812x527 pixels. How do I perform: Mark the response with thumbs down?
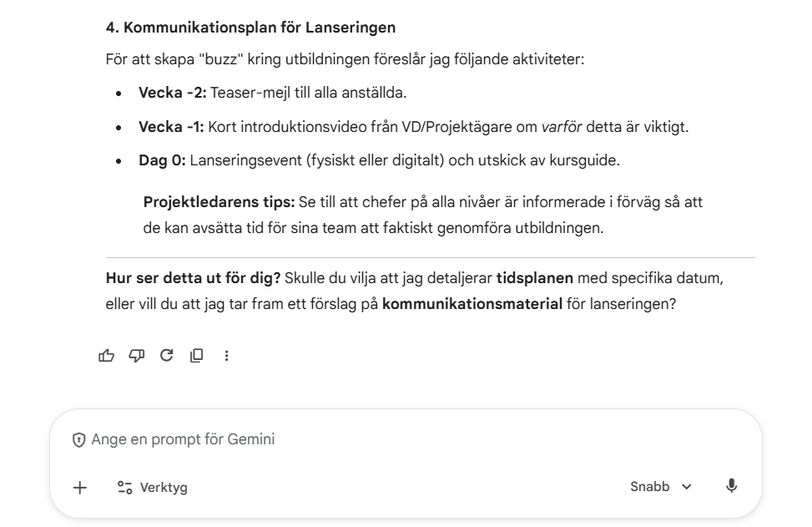pos(136,356)
